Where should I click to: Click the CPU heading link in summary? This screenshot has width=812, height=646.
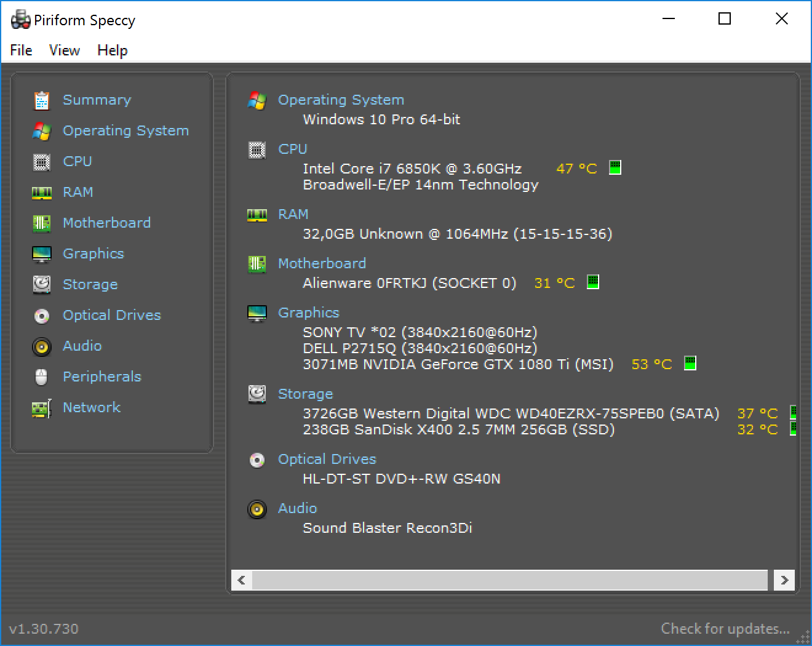click(x=293, y=149)
